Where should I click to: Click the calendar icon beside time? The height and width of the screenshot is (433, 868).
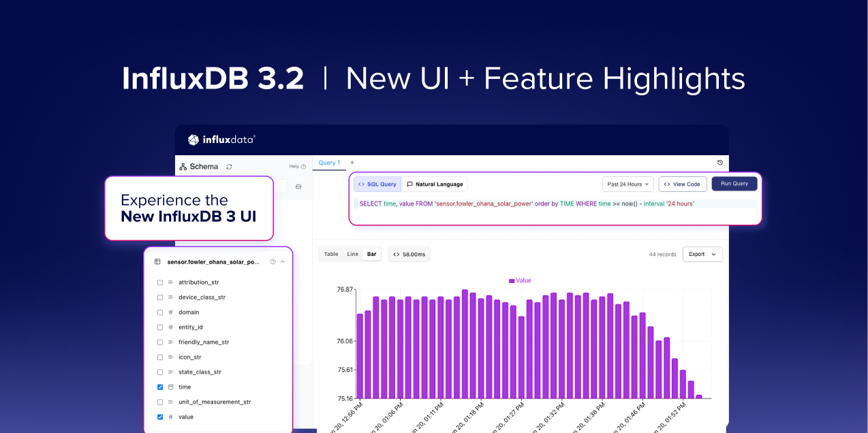170,387
